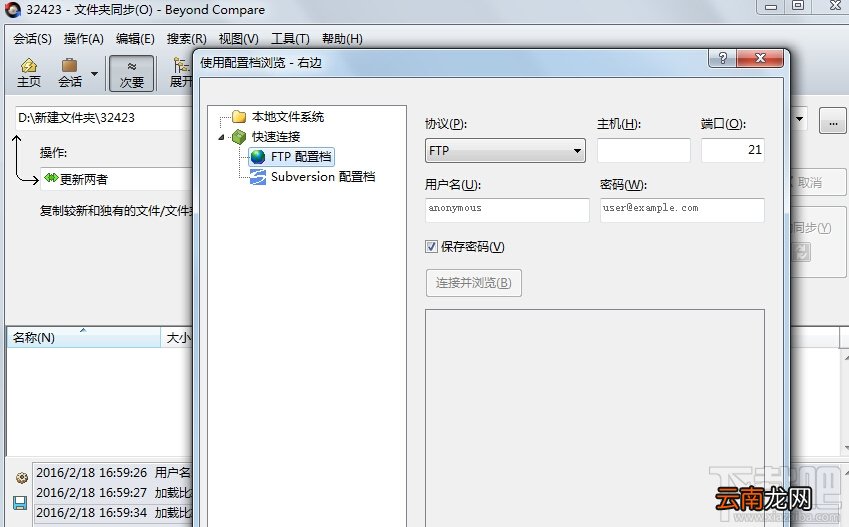Click the left path field D:\新建文件夹\32423

[103, 118]
